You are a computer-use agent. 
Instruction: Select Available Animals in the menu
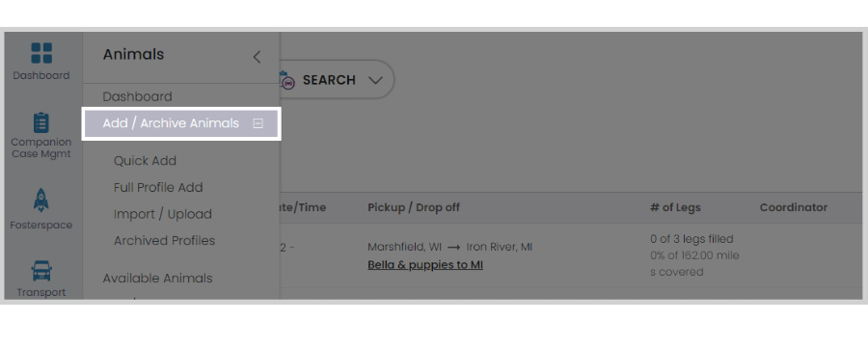(158, 278)
